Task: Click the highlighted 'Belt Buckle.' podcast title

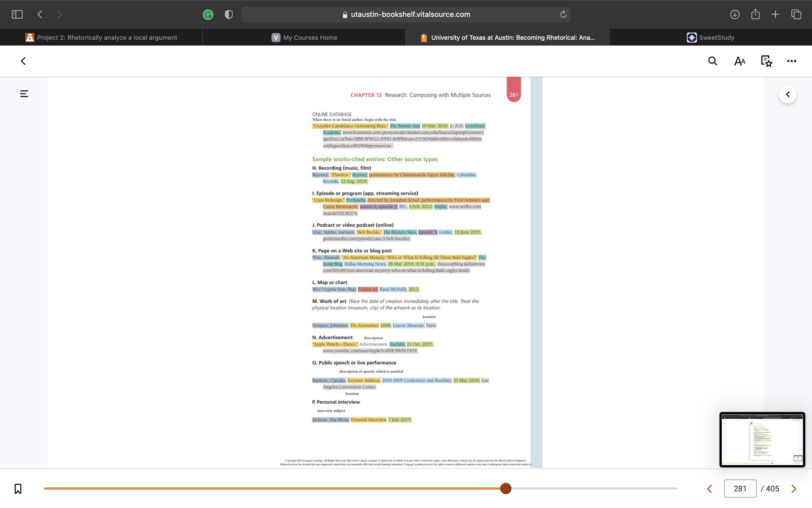Action: pos(369,232)
